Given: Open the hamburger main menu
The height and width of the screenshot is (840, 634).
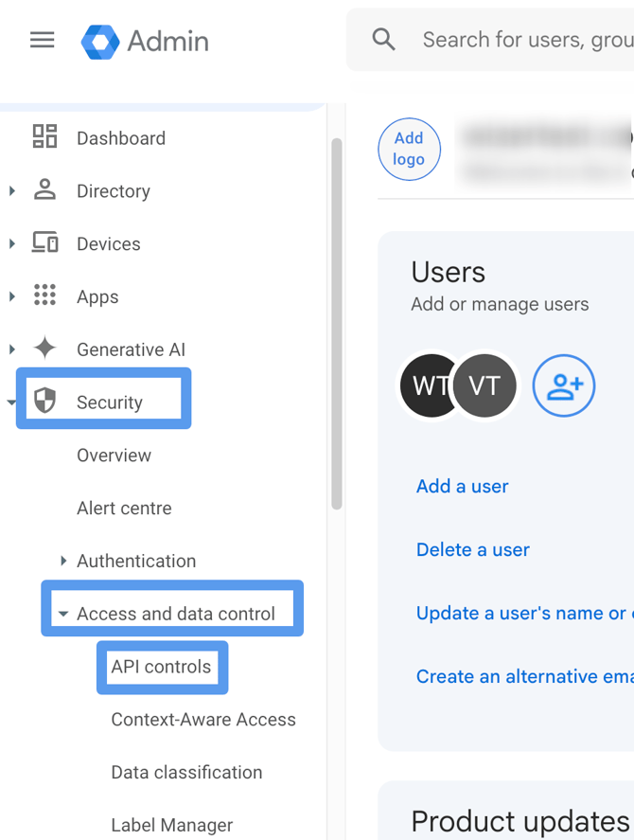Looking at the screenshot, I should tap(42, 40).
